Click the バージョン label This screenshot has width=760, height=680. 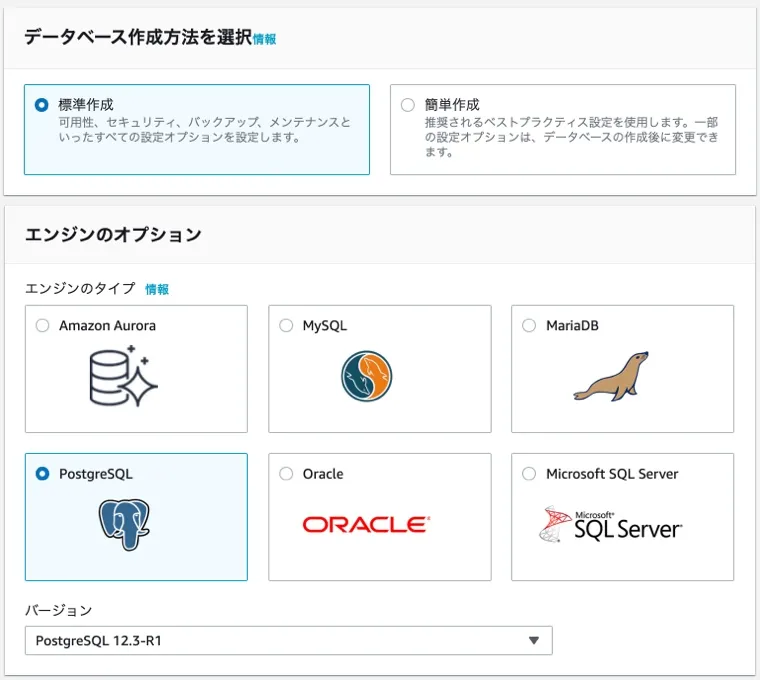(59, 610)
